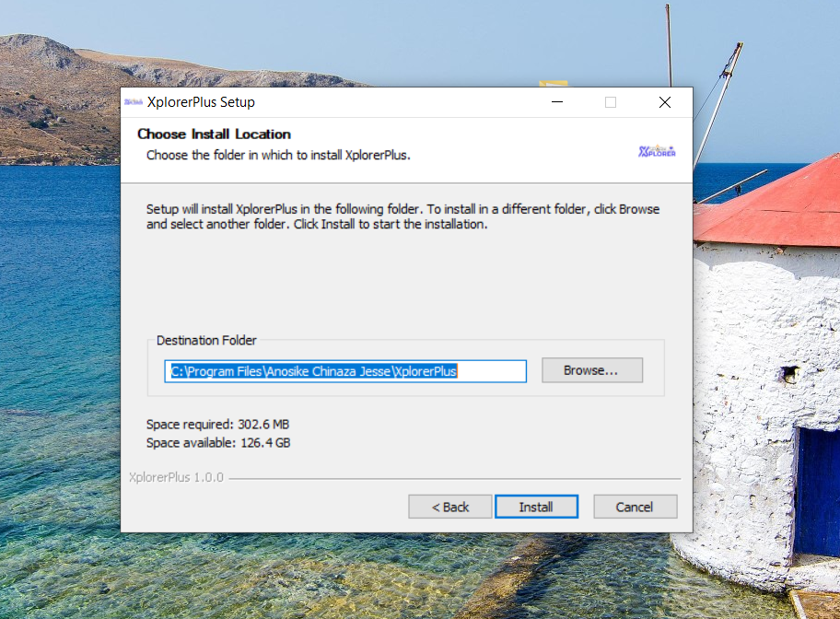Click the setup instructions paragraph
Image resolution: width=840 pixels, height=619 pixels.
pos(402,216)
